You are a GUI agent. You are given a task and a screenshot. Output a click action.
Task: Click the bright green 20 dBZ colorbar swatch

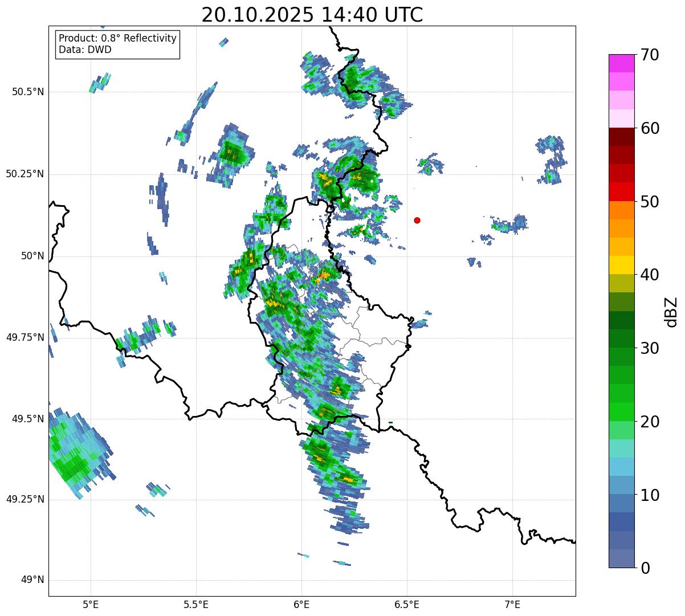(x=622, y=412)
